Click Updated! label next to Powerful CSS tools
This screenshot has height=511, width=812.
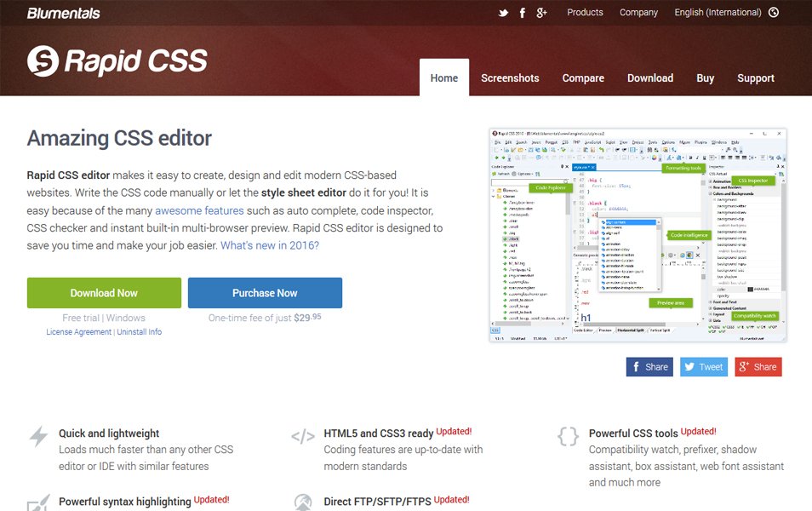pyautogui.click(x=698, y=431)
